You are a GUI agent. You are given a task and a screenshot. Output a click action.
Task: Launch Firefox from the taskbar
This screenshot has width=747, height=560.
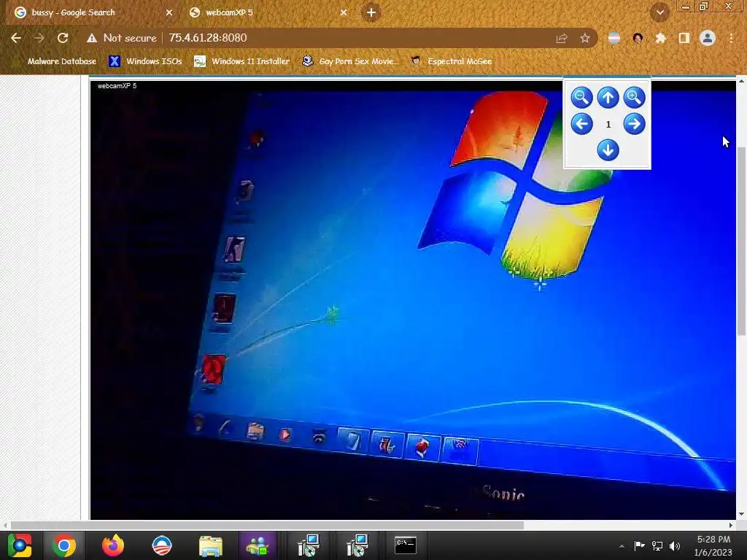pos(113,545)
